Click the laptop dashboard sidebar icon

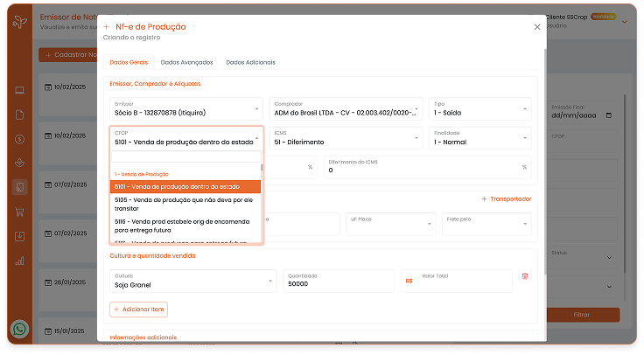point(19,91)
